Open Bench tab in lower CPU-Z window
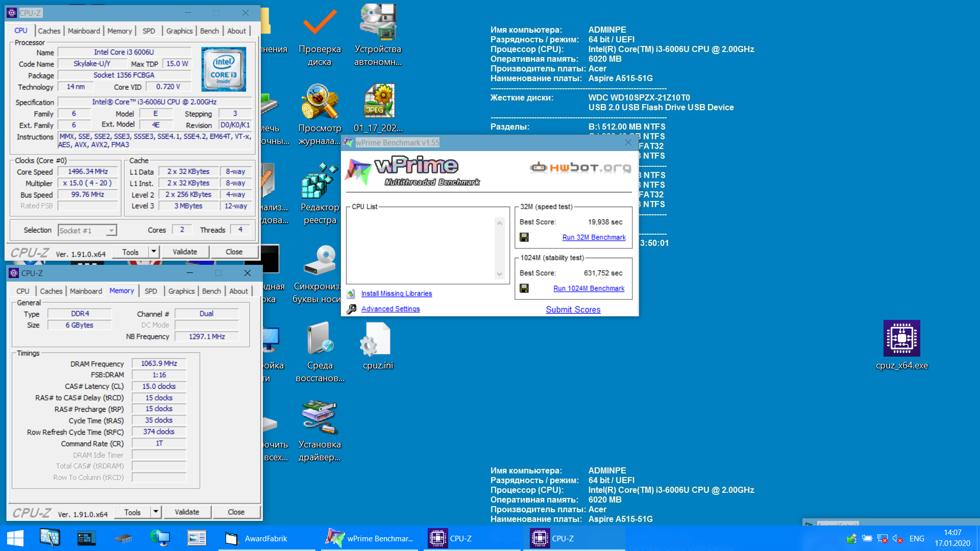This screenshot has width=980, height=551. [211, 291]
